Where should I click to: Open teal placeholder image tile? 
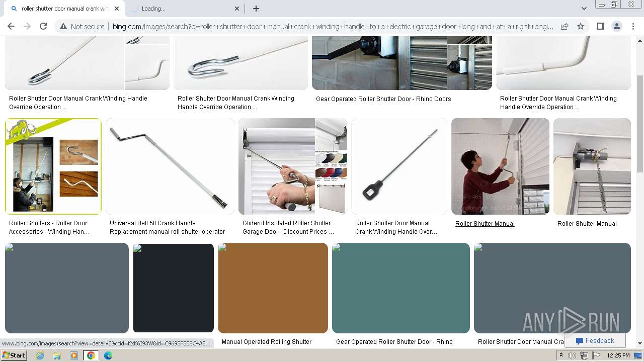pos(401,288)
